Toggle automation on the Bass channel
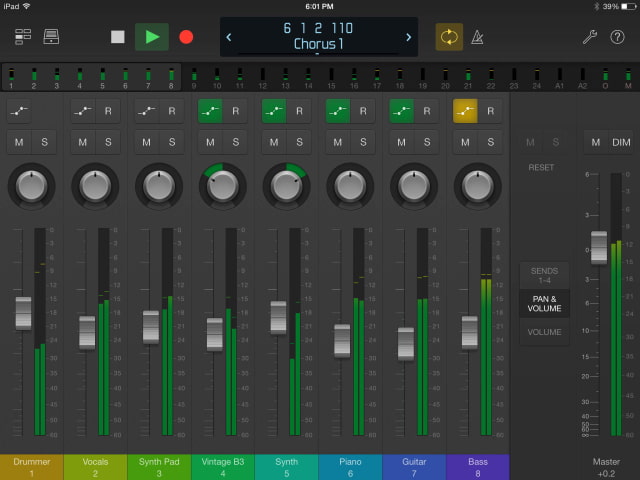Viewport: 640px width, 480px height. pyautogui.click(x=466, y=111)
